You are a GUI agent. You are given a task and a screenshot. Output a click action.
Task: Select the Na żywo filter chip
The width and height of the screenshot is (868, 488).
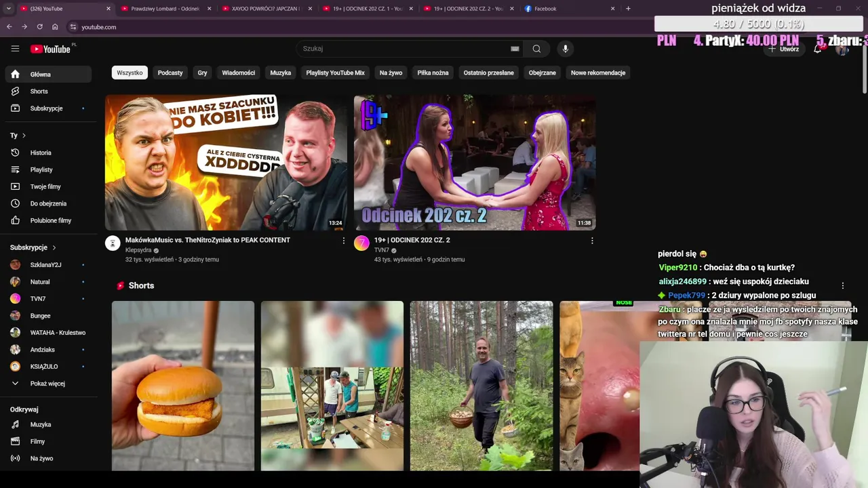391,73
